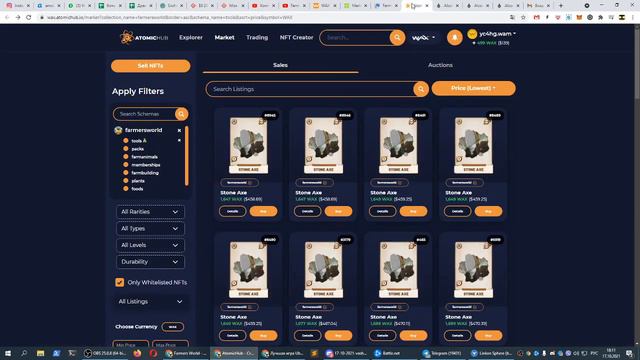Buy the Stone Axe priced 1,677 WAX
Screen dimensions: 640x360
[338, 336]
